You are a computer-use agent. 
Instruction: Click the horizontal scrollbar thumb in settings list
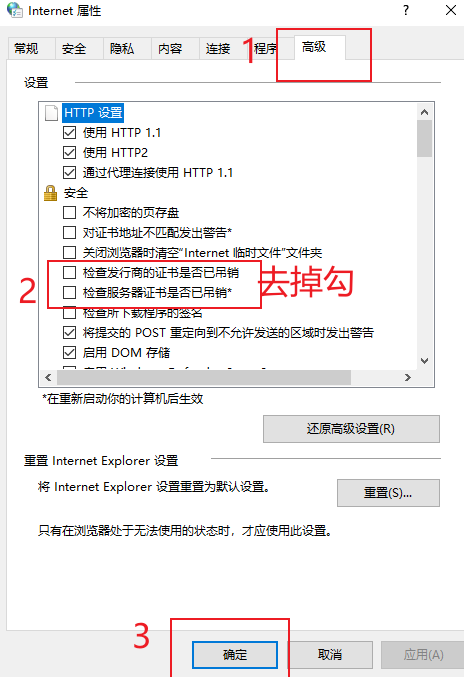tap(204, 377)
